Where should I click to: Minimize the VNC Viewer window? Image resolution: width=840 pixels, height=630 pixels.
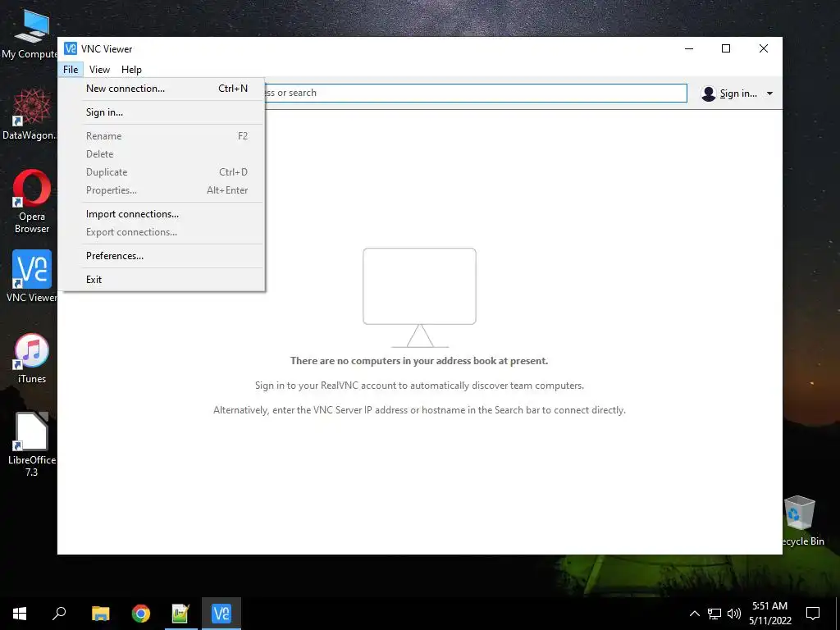click(689, 48)
